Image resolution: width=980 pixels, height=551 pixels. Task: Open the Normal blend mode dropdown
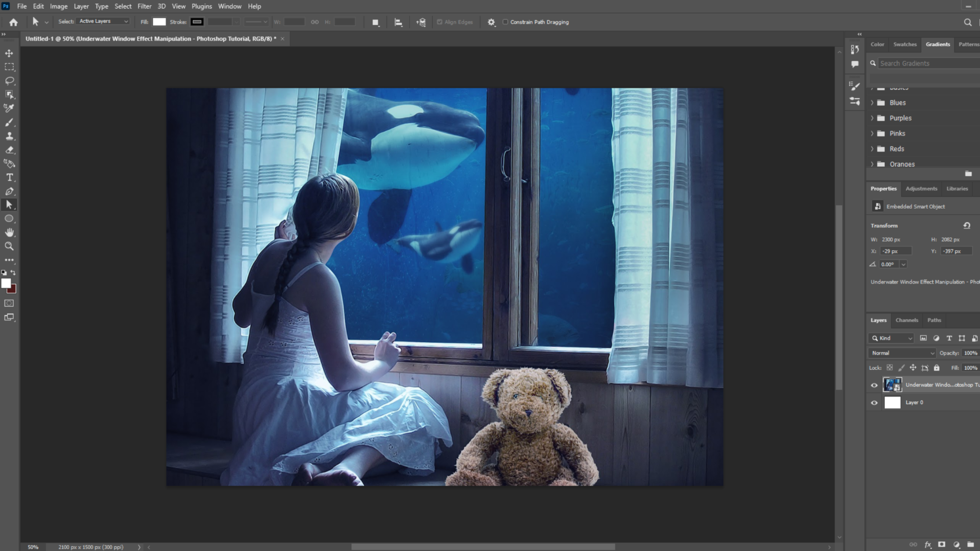tap(902, 353)
